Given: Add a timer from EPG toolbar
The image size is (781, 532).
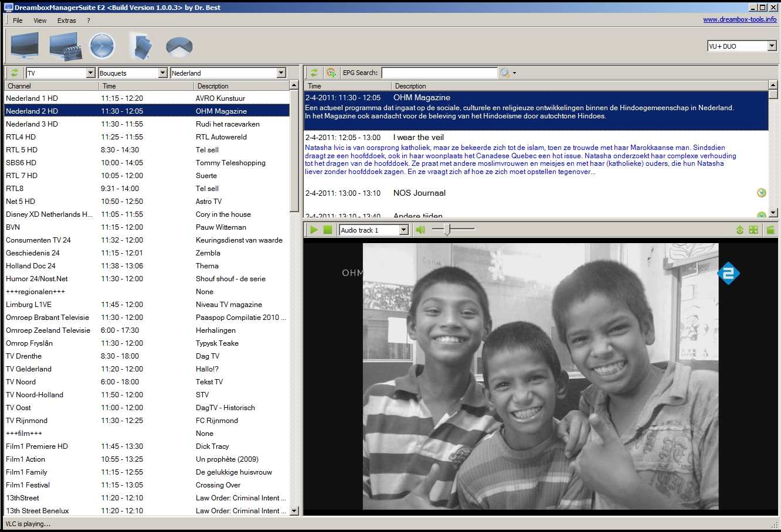Looking at the screenshot, I should click(x=331, y=73).
